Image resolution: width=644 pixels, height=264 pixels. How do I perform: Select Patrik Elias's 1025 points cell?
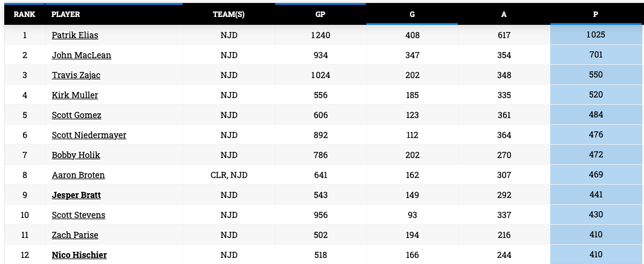pos(596,35)
